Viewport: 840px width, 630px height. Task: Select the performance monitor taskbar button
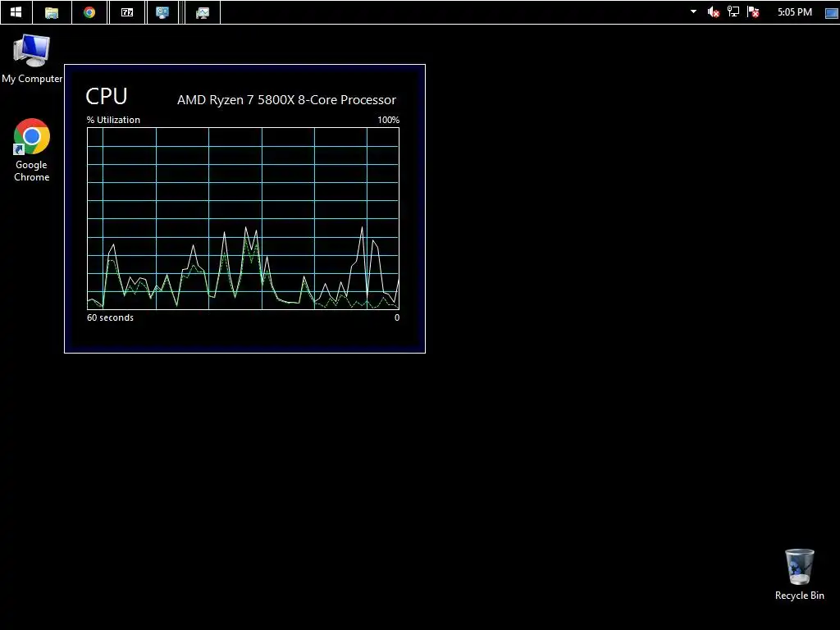tap(203, 11)
